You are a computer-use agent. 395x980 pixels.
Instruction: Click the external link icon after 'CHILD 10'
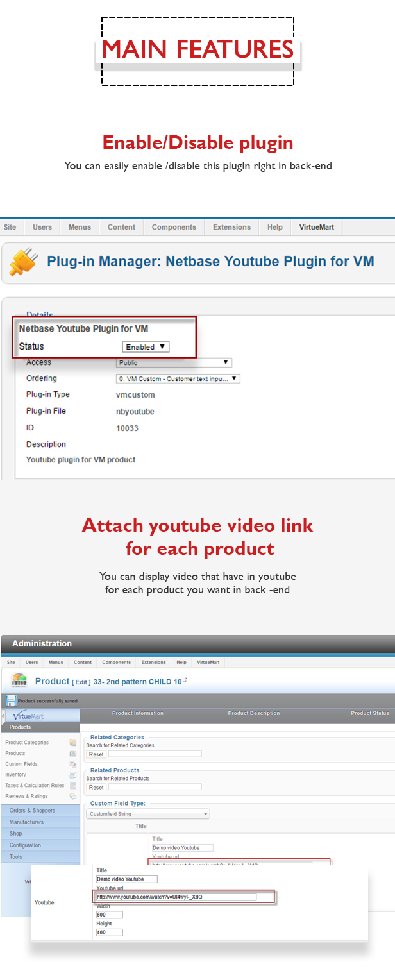pyautogui.click(x=185, y=680)
